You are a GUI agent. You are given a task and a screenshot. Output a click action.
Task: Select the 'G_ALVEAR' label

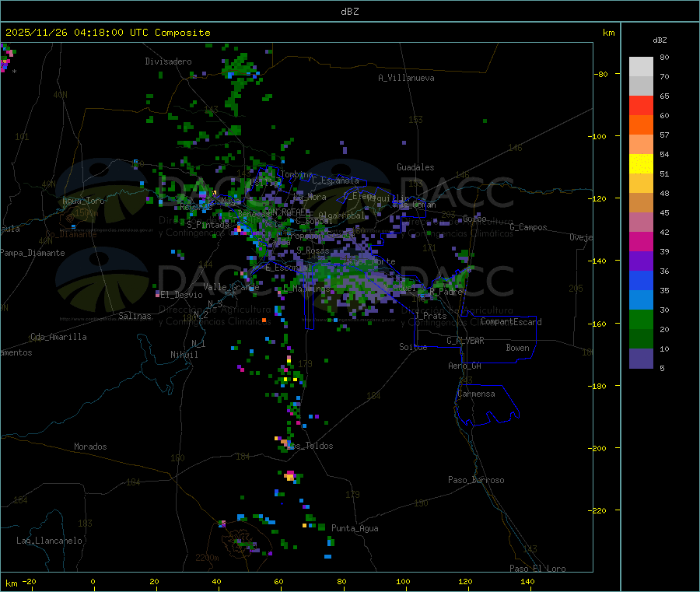(465, 341)
